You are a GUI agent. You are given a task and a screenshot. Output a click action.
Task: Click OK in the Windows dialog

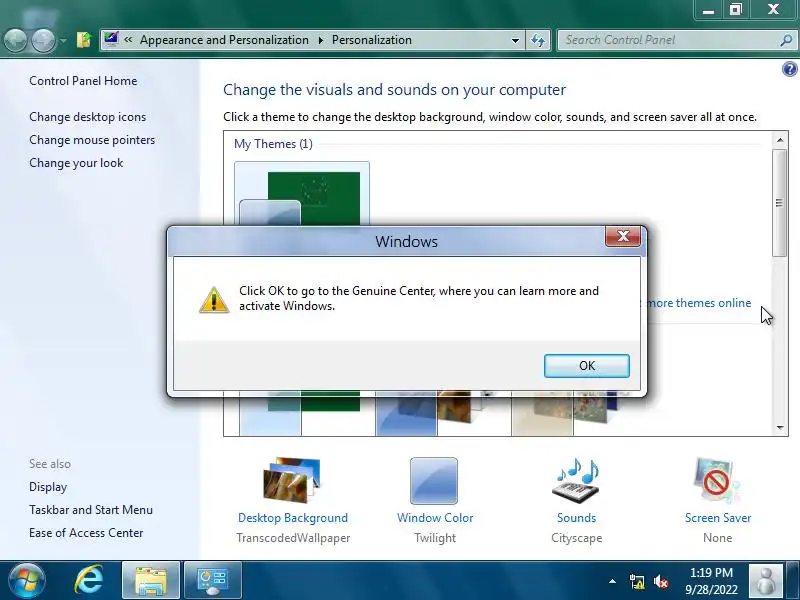point(587,366)
